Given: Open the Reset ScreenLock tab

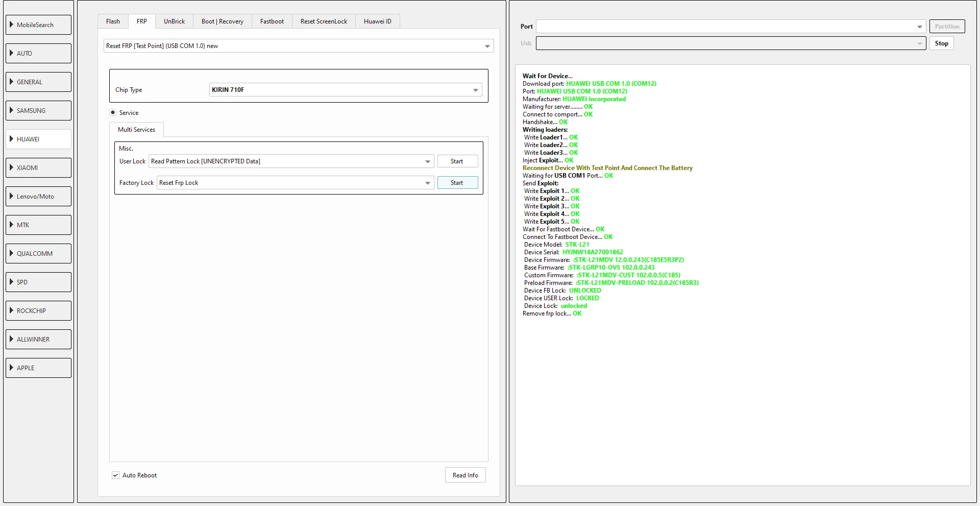Looking at the screenshot, I should [x=324, y=21].
